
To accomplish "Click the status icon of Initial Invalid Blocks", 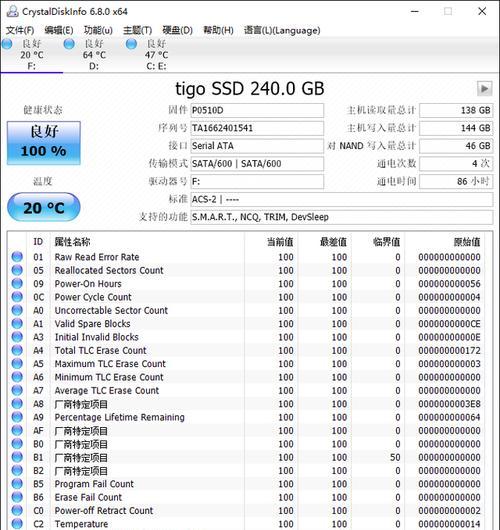I will point(17,337).
